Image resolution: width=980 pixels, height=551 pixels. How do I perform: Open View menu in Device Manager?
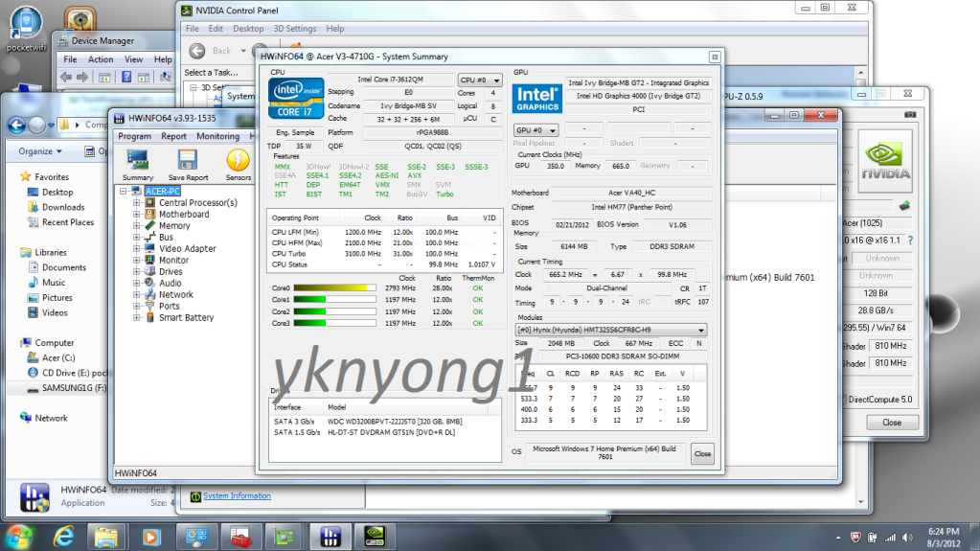pyautogui.click(x=133, y=59)
